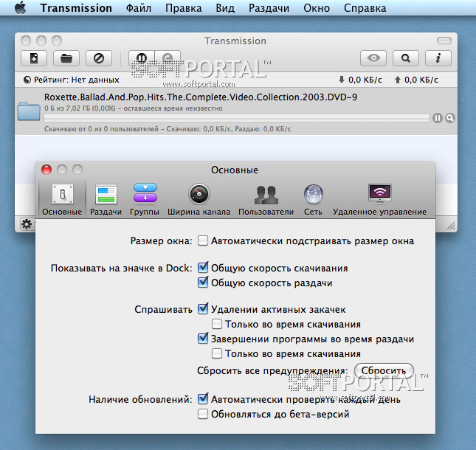Screen dimensions: 476x450
Task: Check Только во время скачивания under Удалении
Action: (217, 324)
